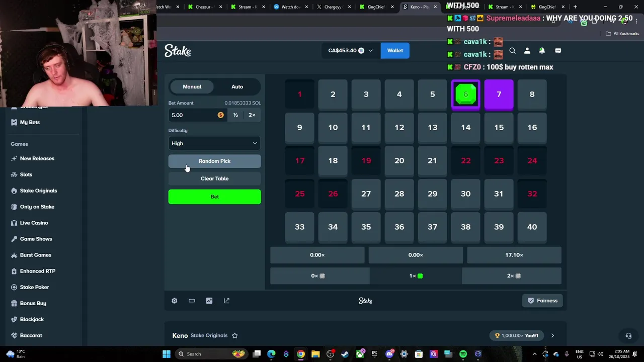This screenshot has height=362, width=644.
Task: Click the Stake Originals link beside Keno
Action: pyautogui.click(x=209, y=335)
